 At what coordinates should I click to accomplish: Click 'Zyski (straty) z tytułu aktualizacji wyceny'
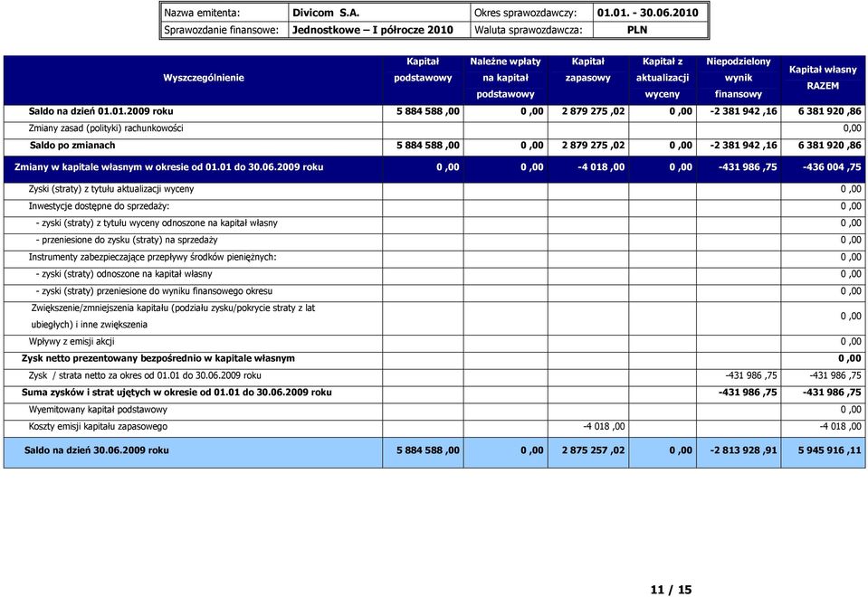[x=111, y=189]
